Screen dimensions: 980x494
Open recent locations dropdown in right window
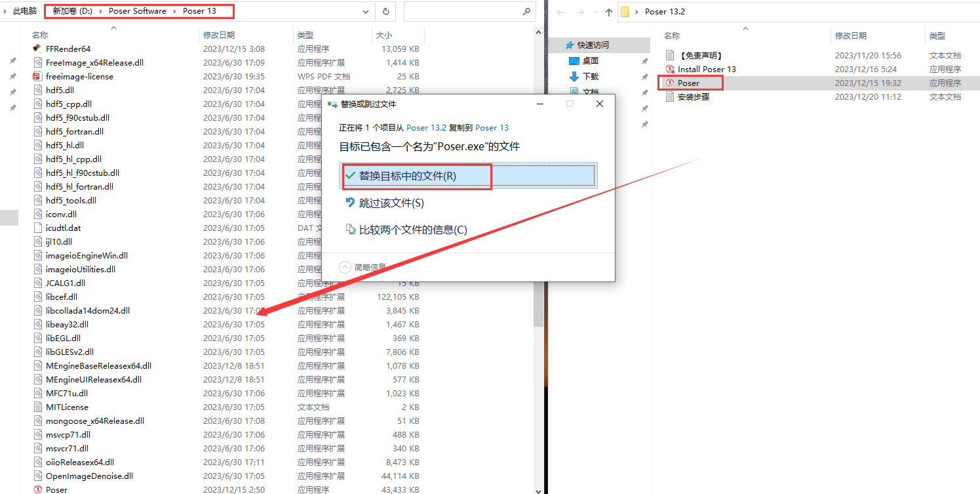tap(595, 12)
